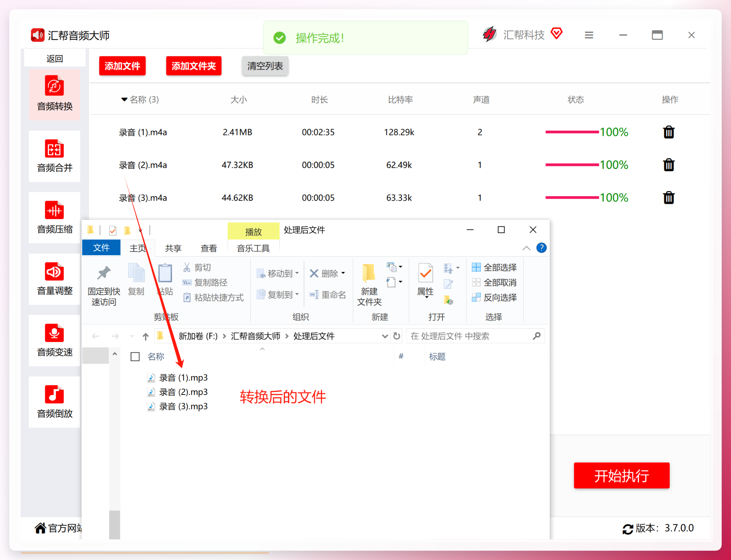The image size is (731, 560).
Task: Delete 录音 (3).m4a with trash icon
Action: [669, 198]
